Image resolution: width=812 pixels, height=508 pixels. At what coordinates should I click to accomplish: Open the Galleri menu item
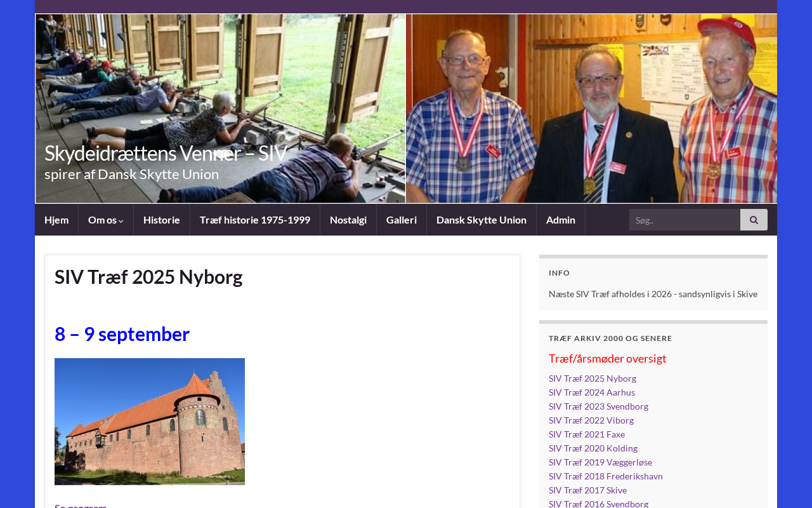click(402, 220)
